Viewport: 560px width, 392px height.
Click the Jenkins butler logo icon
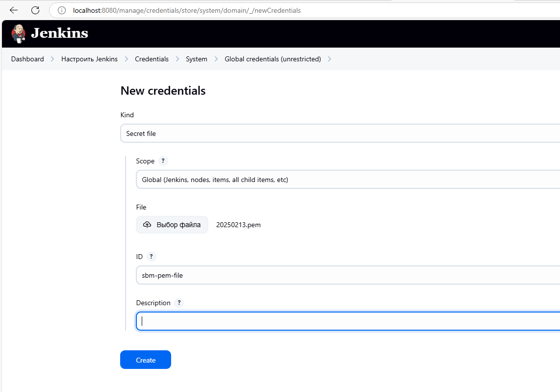tap(18, 33)
